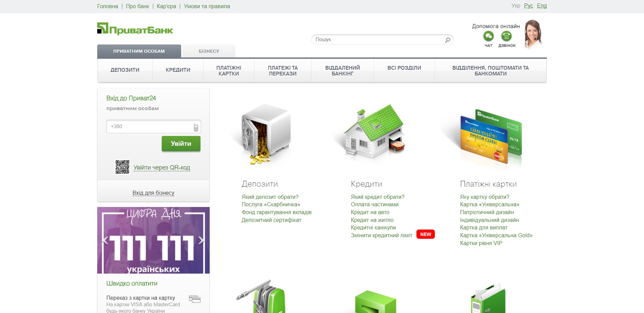
Task: Switch language to Рус
Action: coord(528,6)
